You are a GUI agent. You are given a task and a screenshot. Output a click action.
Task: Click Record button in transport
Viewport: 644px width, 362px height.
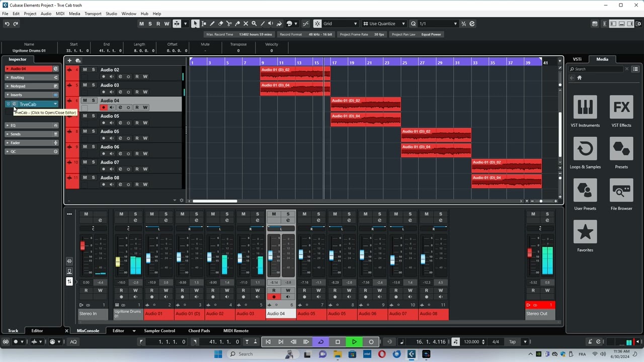point(371,342)
